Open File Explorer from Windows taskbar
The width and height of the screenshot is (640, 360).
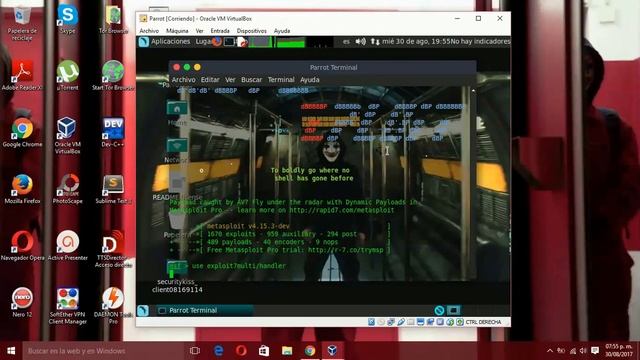pos(287,351)
